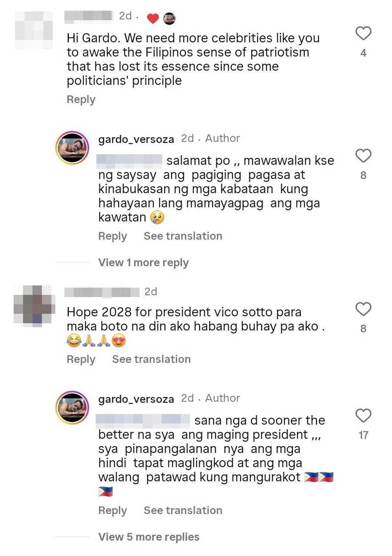
Task: Reply to the 'sana nga d sooner' comment
Action: click(x=112, y=510)
